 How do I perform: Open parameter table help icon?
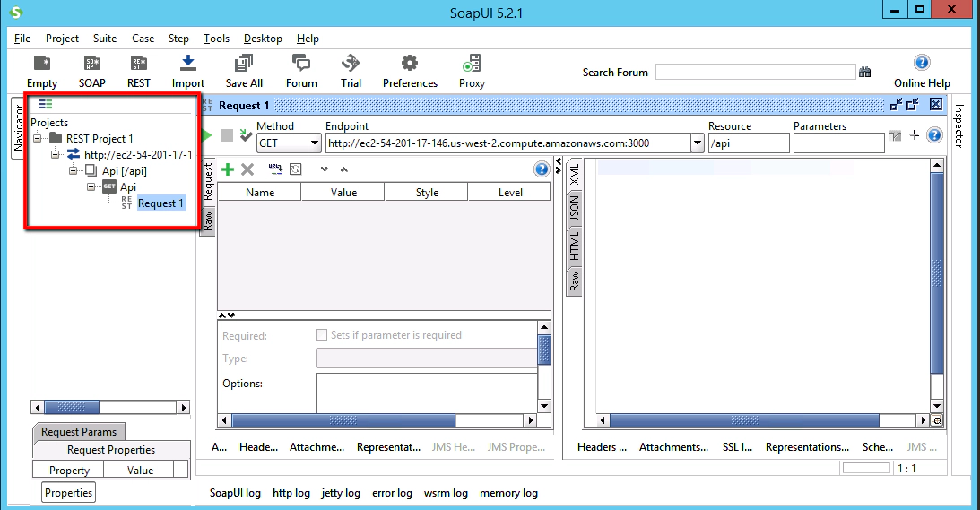click(x=542, y=169)
